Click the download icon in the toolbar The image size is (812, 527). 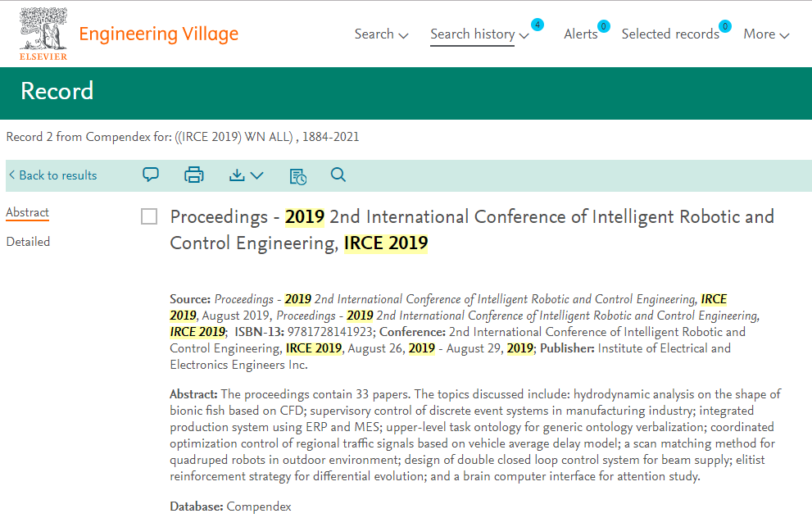[x=237, y=175]
